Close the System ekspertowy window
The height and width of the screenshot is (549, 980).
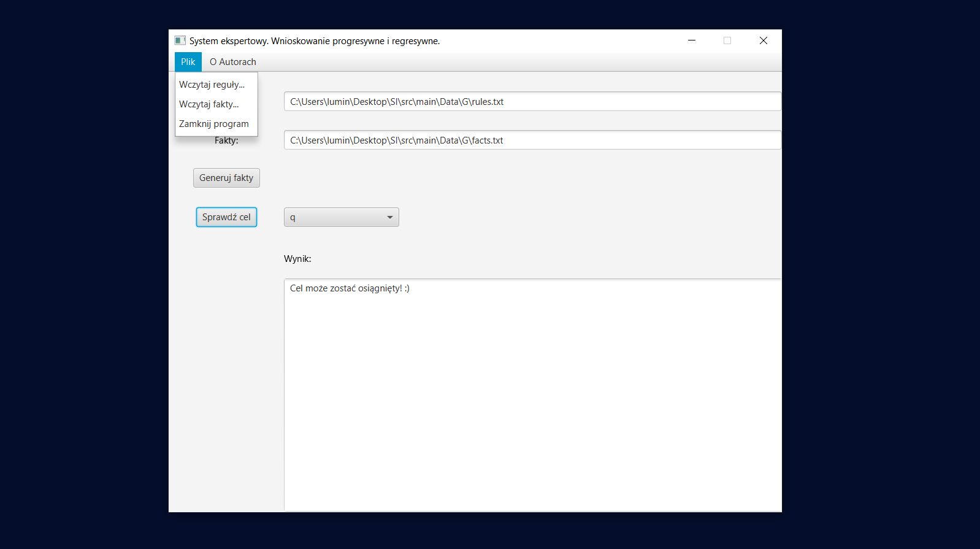click(x=763, y=40)
